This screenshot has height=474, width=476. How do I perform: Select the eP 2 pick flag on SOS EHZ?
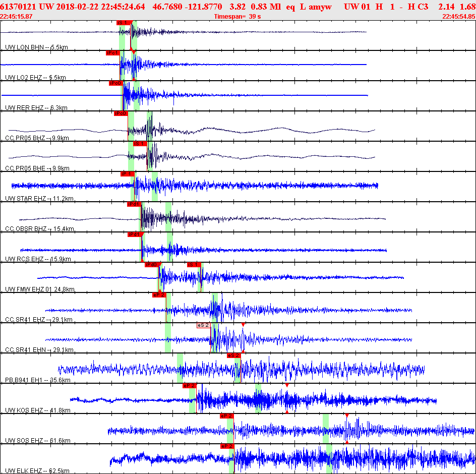(x=227, y=416)
